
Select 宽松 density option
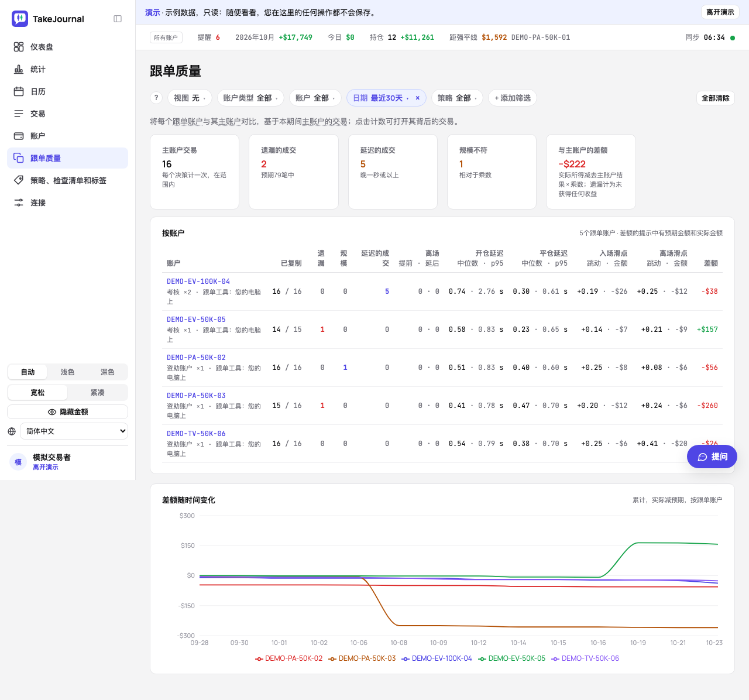(x=37, y=393)
